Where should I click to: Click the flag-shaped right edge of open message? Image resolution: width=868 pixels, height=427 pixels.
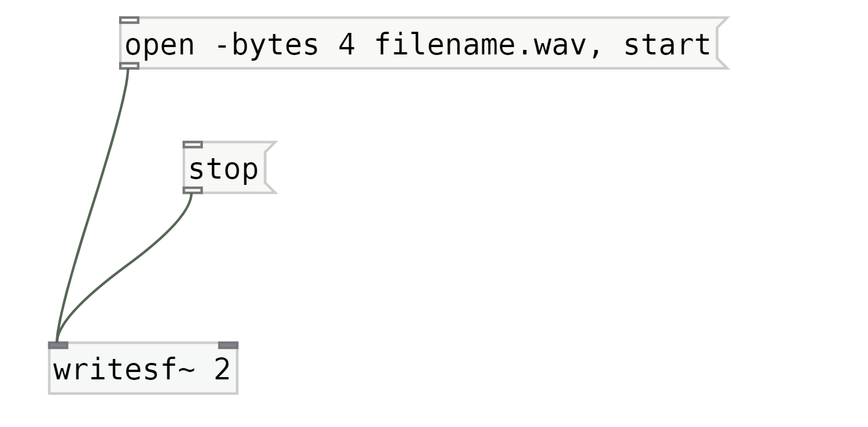[x=721, y=44]
